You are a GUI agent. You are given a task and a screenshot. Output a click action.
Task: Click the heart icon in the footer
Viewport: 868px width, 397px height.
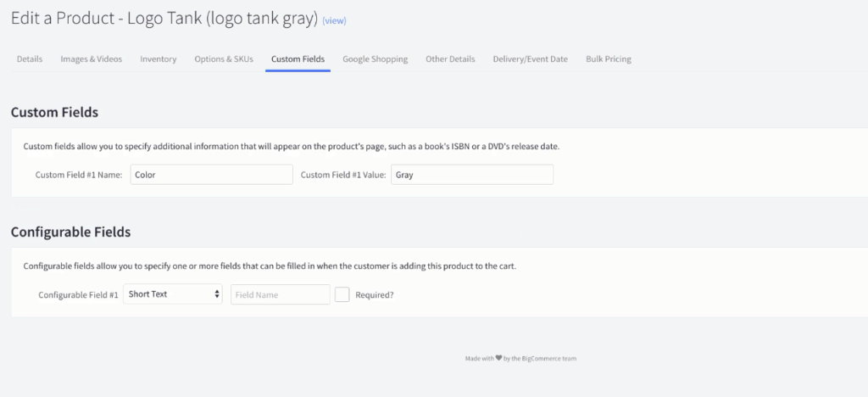pos(498,358)
